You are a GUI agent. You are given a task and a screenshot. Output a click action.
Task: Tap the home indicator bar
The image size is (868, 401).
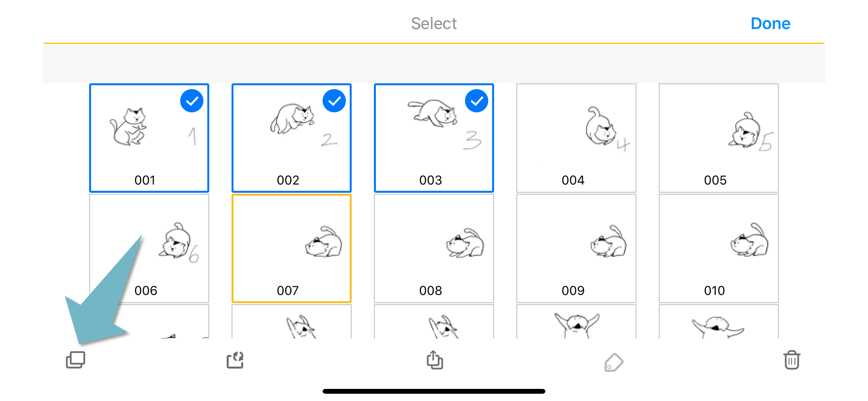[x=434, y=391]
